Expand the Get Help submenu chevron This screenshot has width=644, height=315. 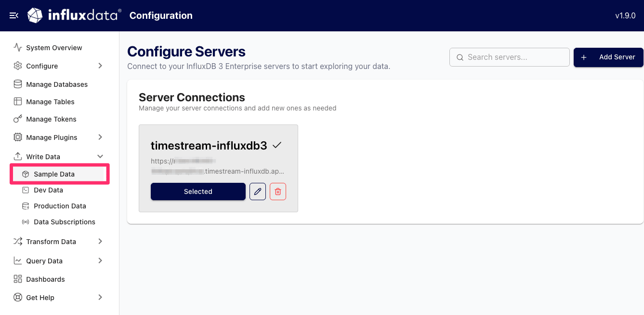pos(100,297)
